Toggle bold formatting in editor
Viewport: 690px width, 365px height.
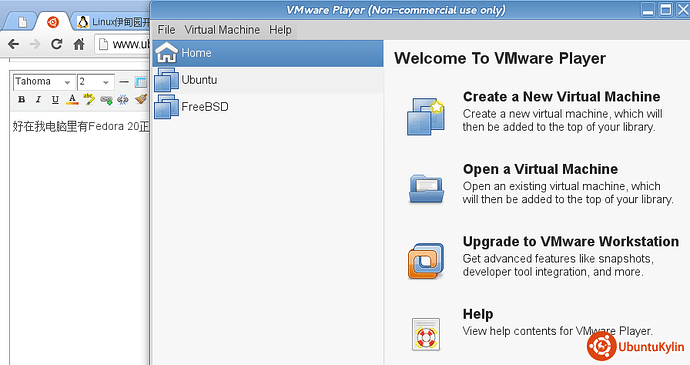click(x=21, y=100)
